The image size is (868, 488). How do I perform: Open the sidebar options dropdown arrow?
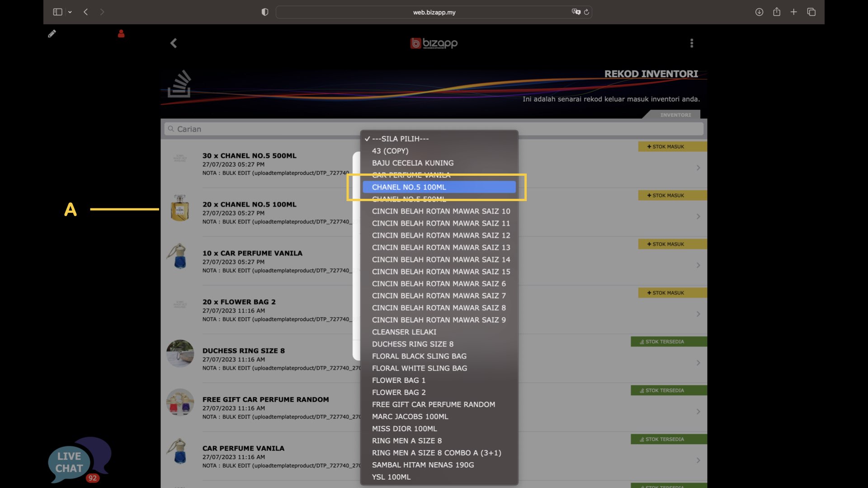70,12
